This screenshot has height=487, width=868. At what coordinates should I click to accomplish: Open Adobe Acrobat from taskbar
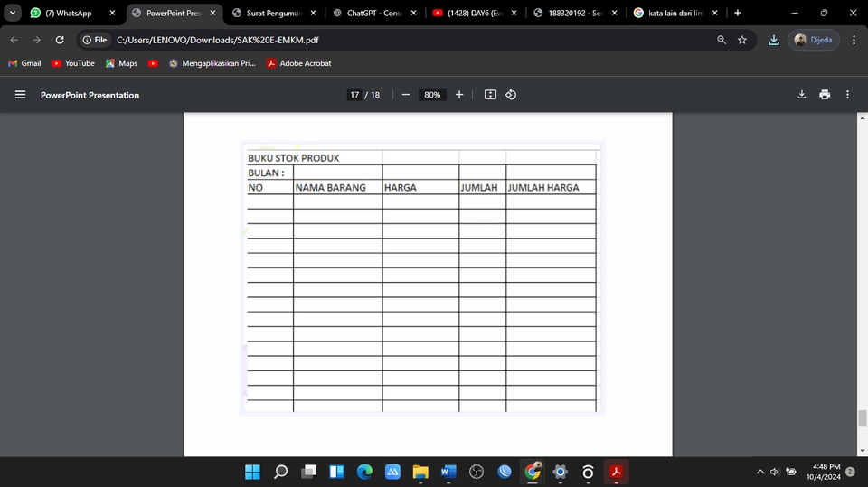click(x=616, y=472)
